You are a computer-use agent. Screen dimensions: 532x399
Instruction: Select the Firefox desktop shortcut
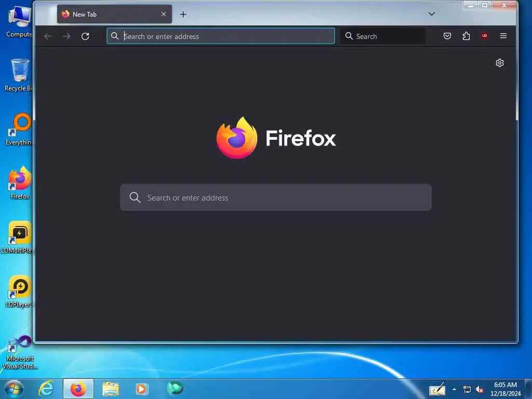pos(20,182)
